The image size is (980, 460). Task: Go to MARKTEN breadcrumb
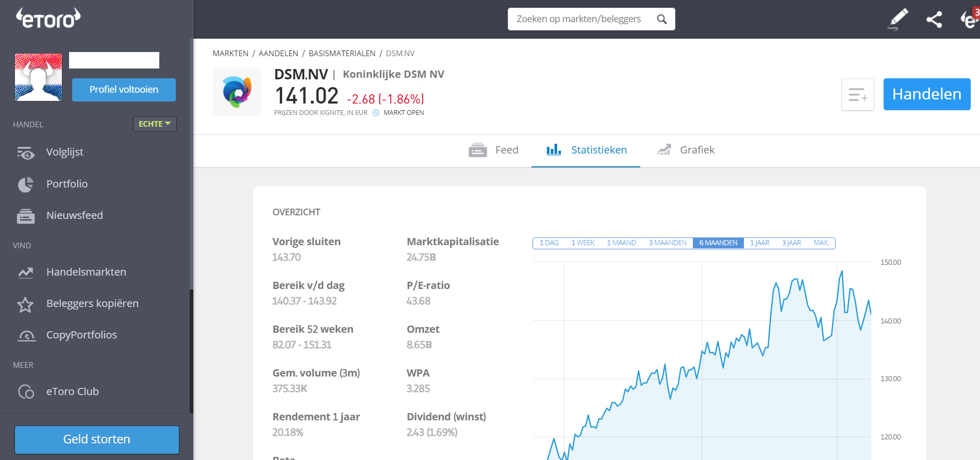230,54
